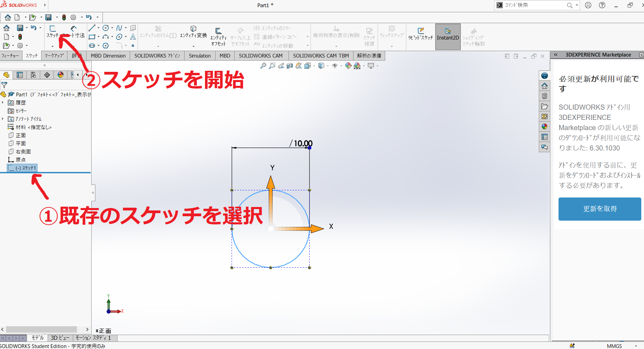Image resolution: width=644 pixels, height=349 pixels.
Task: Open the Hide/Show Items dropdown arrow
Action: point(341,66)
